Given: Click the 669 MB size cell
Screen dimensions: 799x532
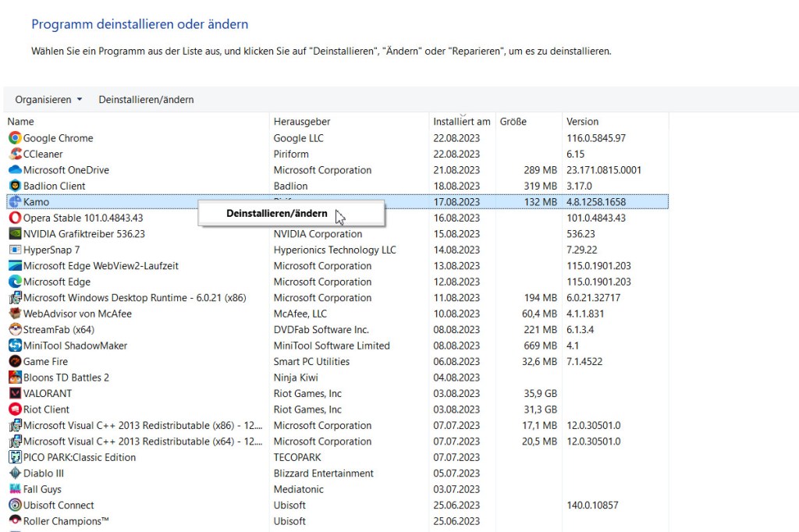Looking at the screenshot, I should [541, 346].
